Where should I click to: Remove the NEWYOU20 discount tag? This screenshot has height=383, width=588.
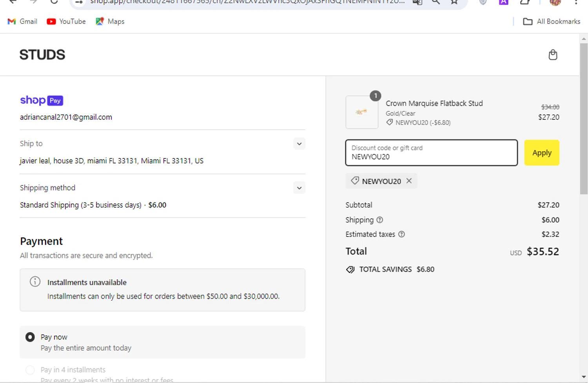409,181
